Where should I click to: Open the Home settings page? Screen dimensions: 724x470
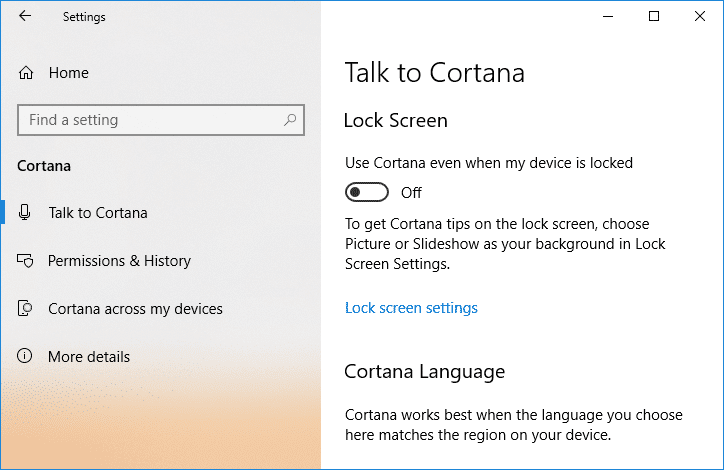tap(68, 73)
